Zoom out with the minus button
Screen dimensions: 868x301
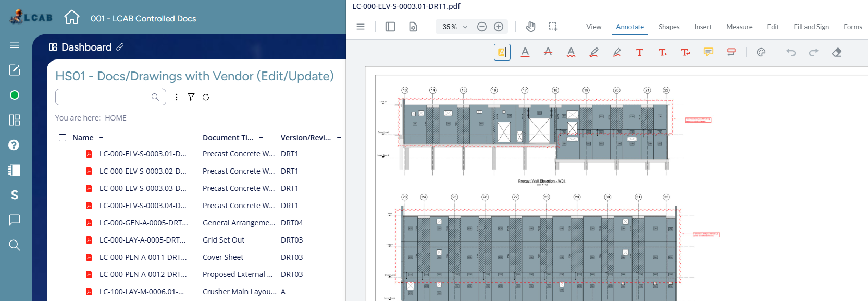482,27
